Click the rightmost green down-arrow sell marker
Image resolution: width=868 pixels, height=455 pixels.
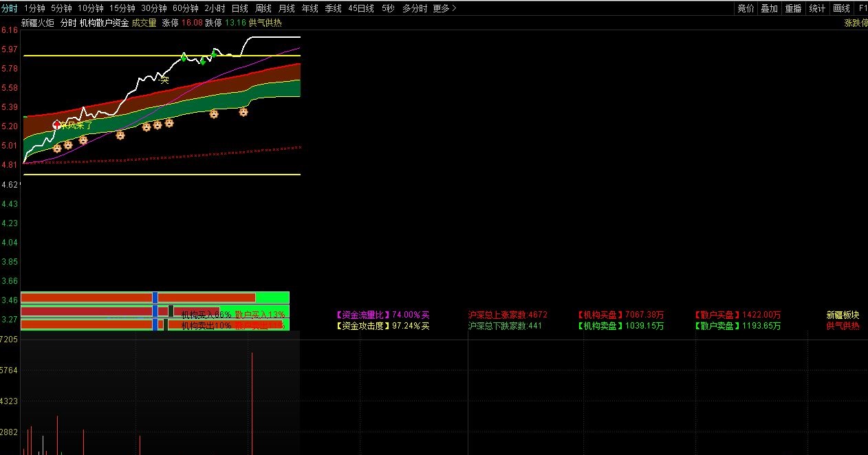pyautogui.click(x=214, y=54)
